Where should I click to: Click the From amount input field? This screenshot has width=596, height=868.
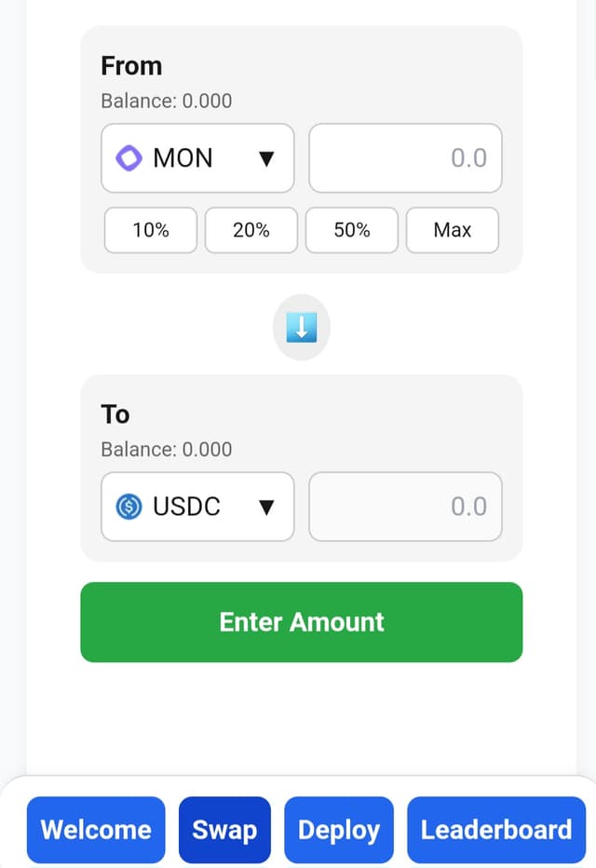pos(405,158)
